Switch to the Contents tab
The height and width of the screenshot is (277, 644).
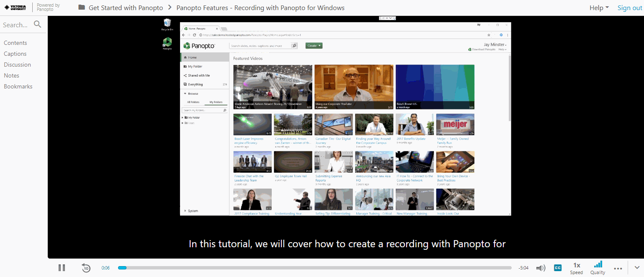[15, 43]
